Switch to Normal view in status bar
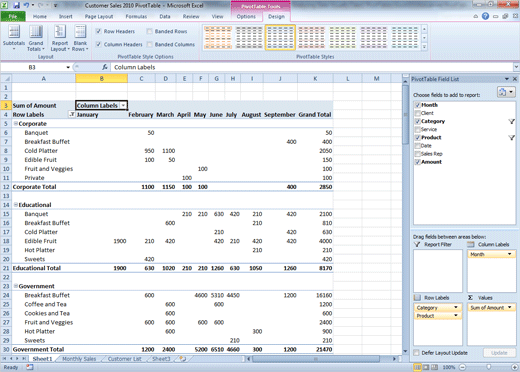The image size is (520, 372). pos(417,367)
